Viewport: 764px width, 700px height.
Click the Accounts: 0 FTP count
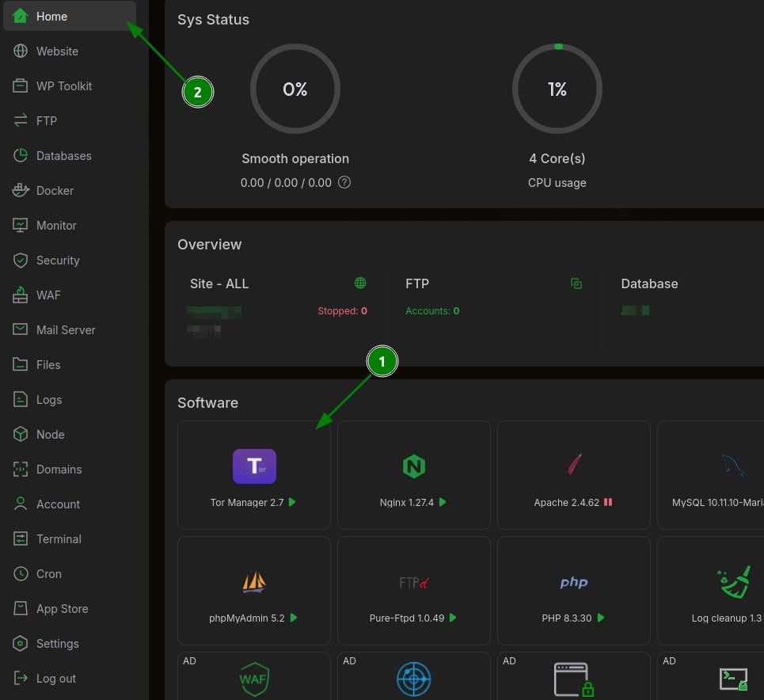[432, 311]
